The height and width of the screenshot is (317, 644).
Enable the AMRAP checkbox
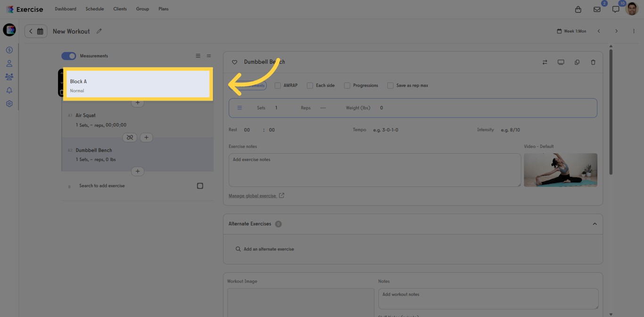[x=278, y=85]
